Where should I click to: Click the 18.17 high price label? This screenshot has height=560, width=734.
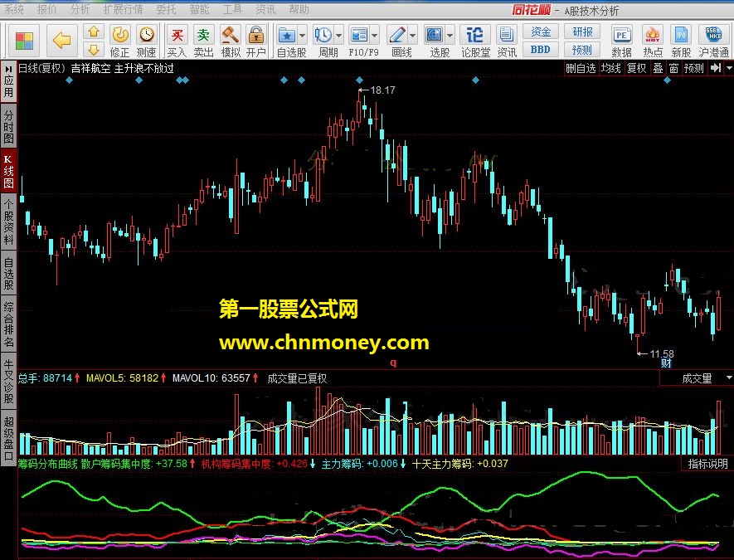point(382,90)
